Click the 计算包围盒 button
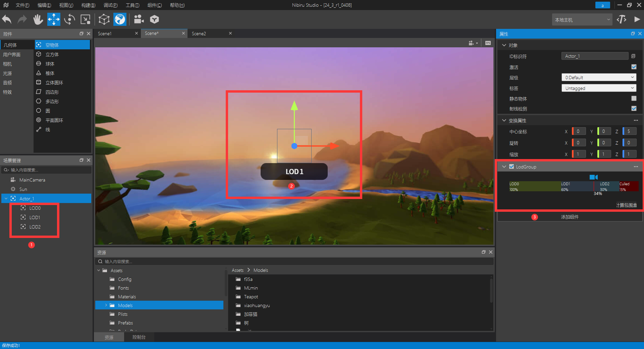The height and width of the screenshot is (349, 644). coord(626,205)
